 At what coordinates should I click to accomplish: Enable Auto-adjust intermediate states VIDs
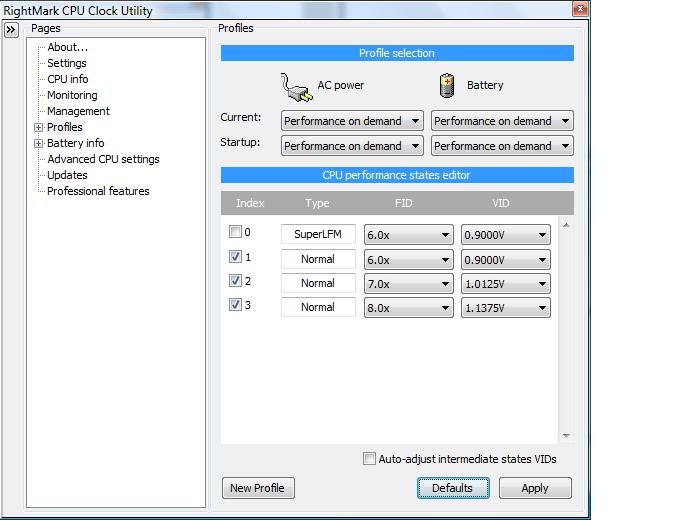tap(369, 459)
